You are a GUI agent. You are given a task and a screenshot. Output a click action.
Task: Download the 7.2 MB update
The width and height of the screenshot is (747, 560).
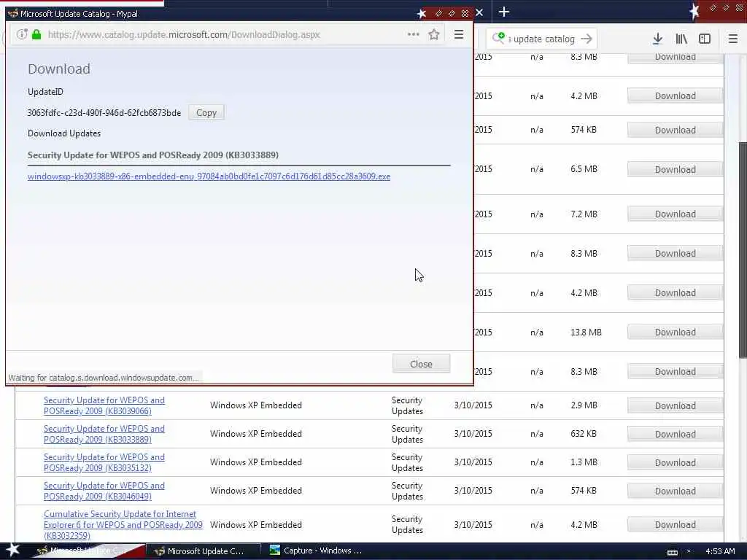pos(675,214)
